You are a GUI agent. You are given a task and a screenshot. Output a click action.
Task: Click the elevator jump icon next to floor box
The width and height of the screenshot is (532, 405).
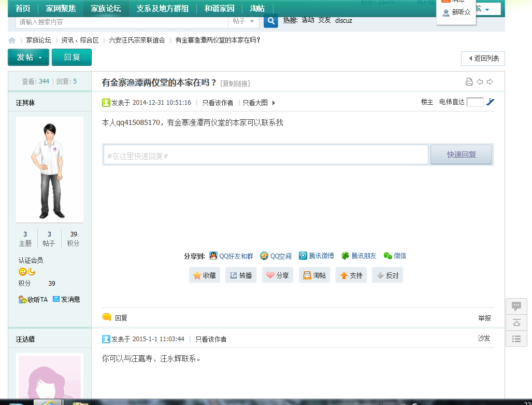490,102
